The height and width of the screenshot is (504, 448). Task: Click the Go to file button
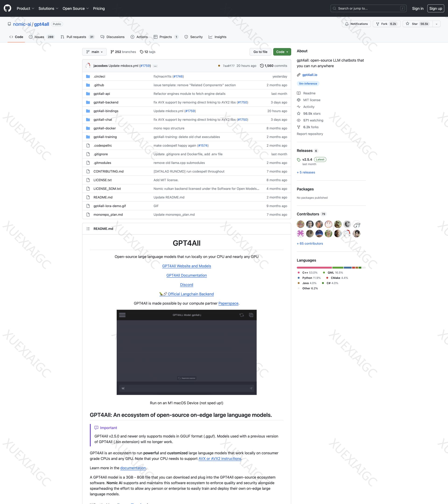[260, 52]
